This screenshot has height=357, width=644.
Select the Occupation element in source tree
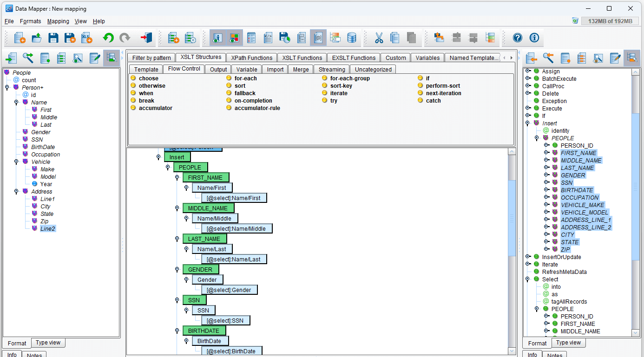pos(46,154)
